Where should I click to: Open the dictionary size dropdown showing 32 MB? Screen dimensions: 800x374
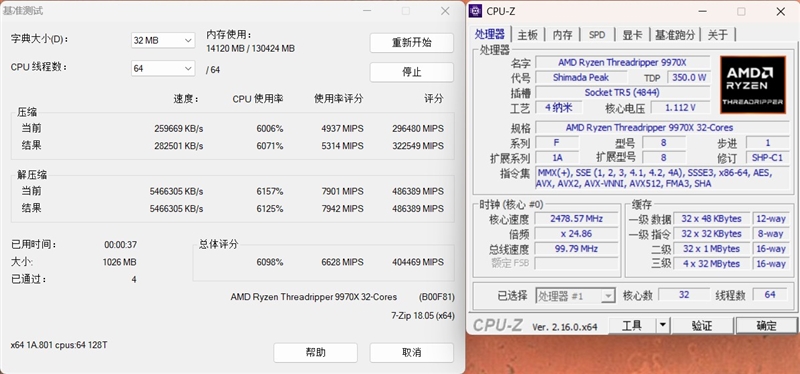point(163,40)
